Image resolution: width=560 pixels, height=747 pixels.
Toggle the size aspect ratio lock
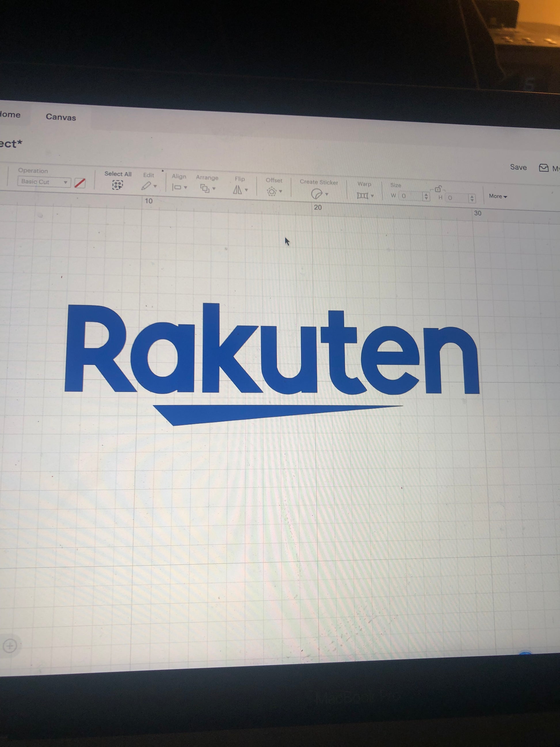coord(438,189)
